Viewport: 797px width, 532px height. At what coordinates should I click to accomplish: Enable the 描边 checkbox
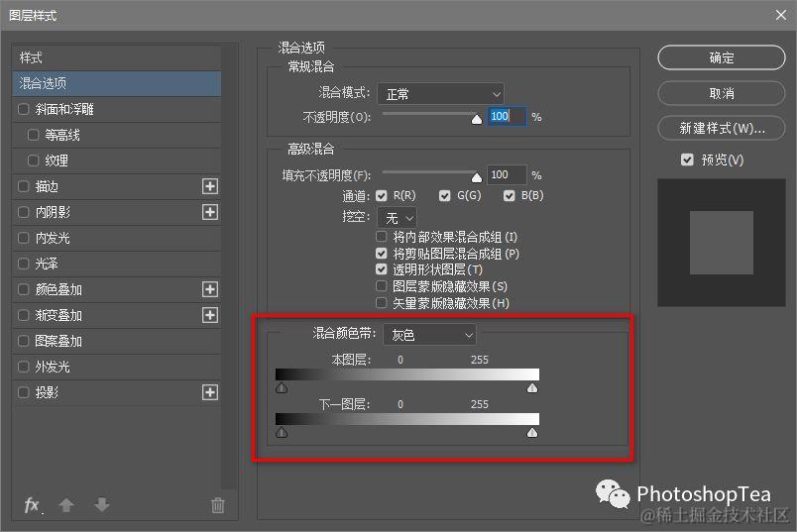point(24,186)
